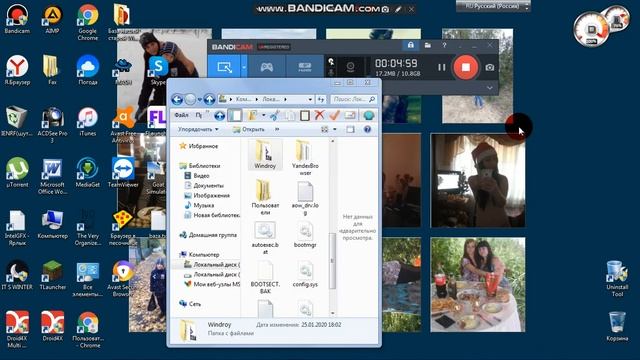Screen dimensions: 640x360
Task: Go back in Explorer
Action: (x=177, y=99)
